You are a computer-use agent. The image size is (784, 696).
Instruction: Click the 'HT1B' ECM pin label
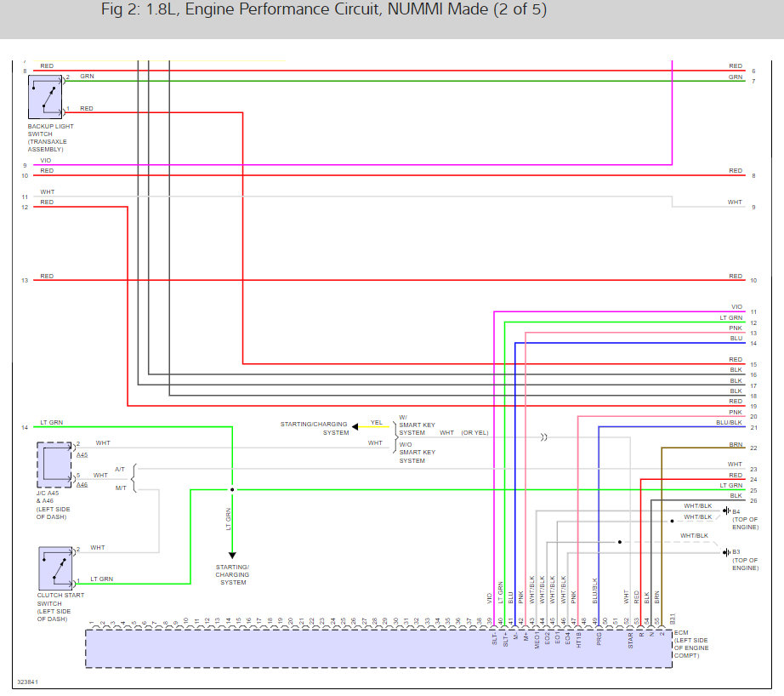pyautogui.click(x=578, y=640)
